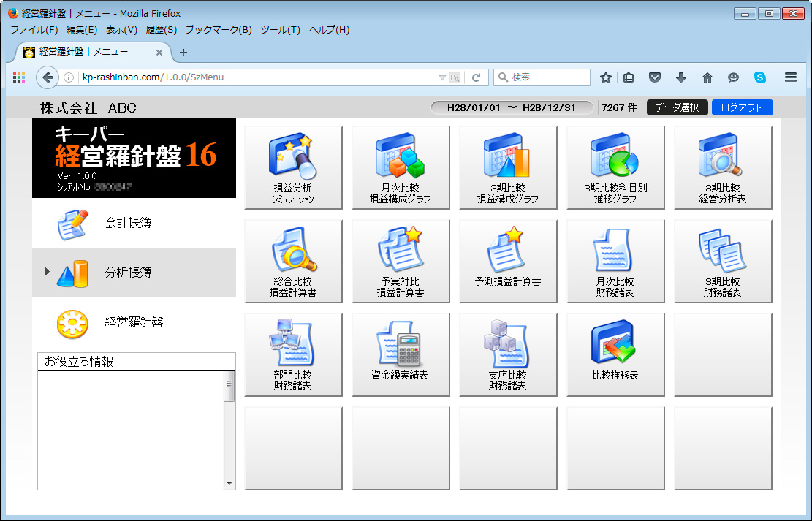The width and height of the screenshot is (812, 521).
Task: Click the 株式会社 ABC company name
Action: [x=88, y=108]
